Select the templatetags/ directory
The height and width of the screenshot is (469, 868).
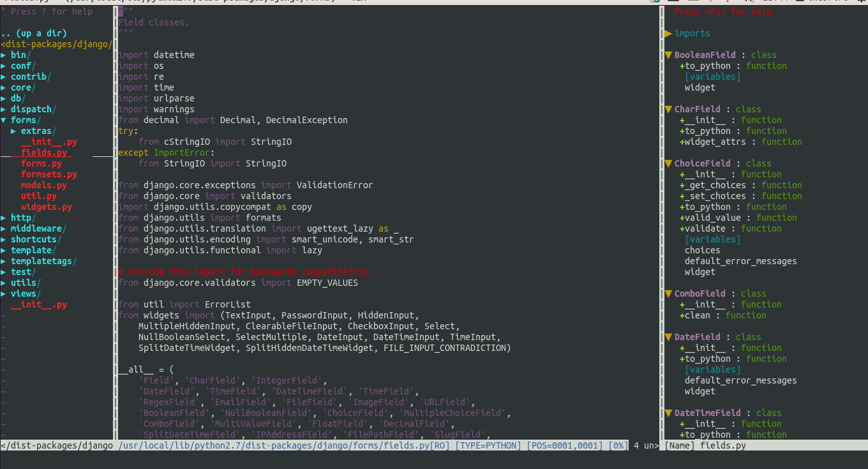click(44, 261)
